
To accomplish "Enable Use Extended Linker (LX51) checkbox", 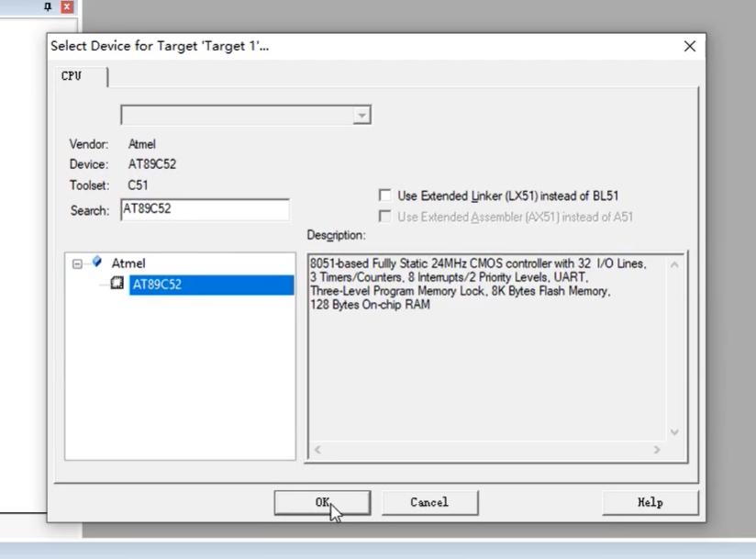I will [x=384, y=196].
